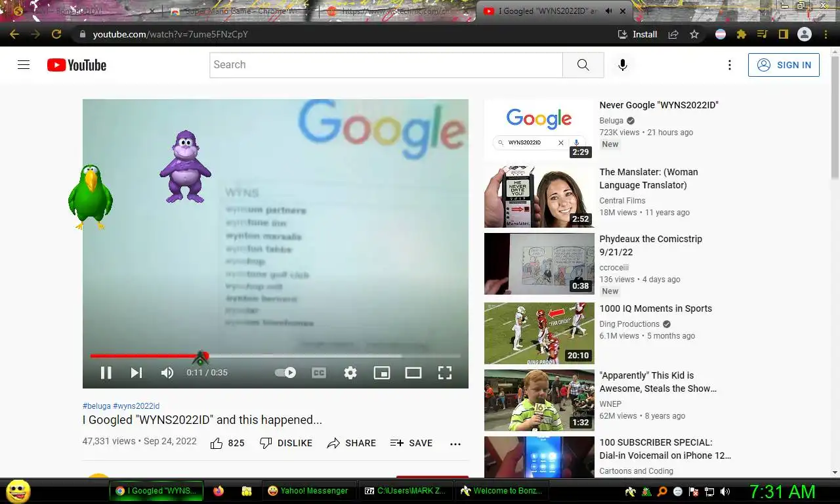Image resolution: width=840 pixels, height=504 pixels.
Task: Enable miniplayer mode
Action: pos(382,373)
